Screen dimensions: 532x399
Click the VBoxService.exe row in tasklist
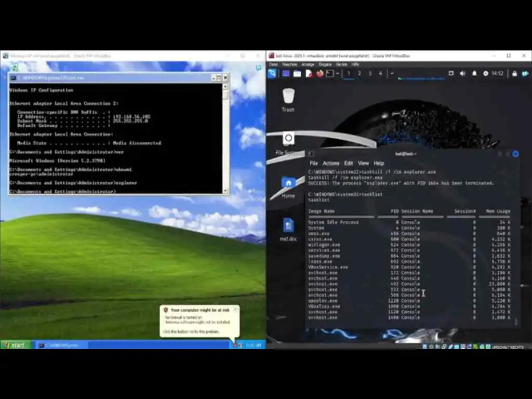[x=409, y=267]
